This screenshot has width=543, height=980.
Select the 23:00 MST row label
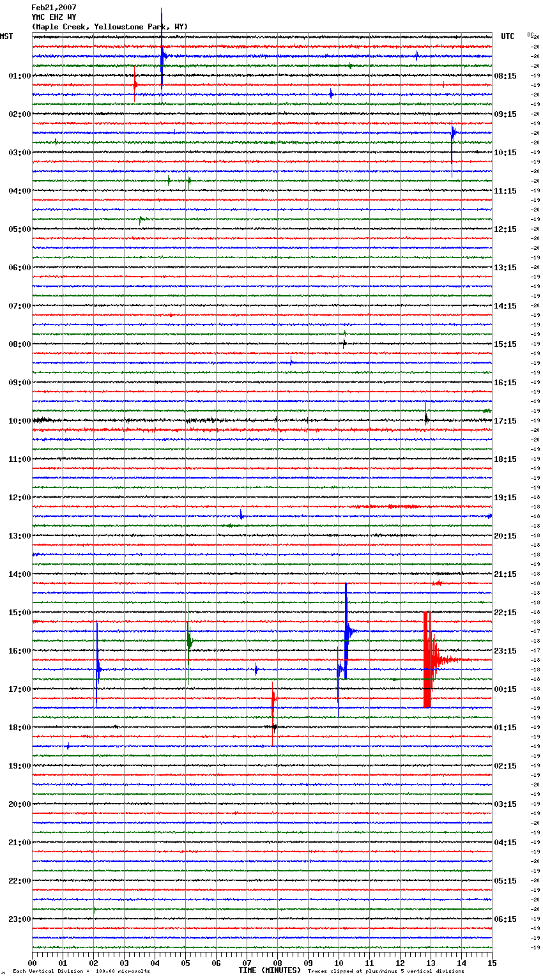tap(20, 919)
